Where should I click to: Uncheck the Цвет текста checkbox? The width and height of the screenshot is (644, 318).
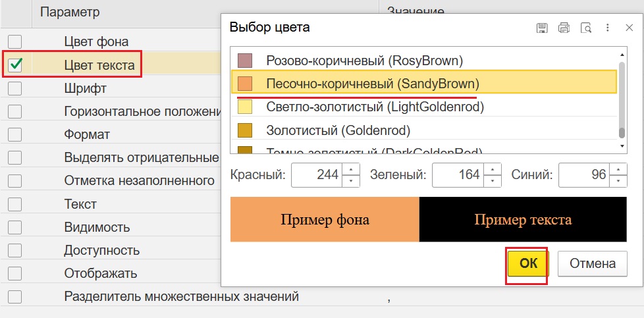click(14, 65)
